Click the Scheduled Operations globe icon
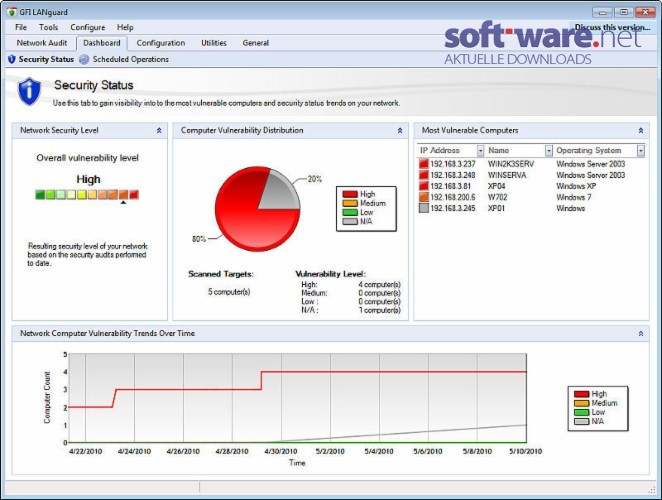The image size is (662, 500). (84, 60)
